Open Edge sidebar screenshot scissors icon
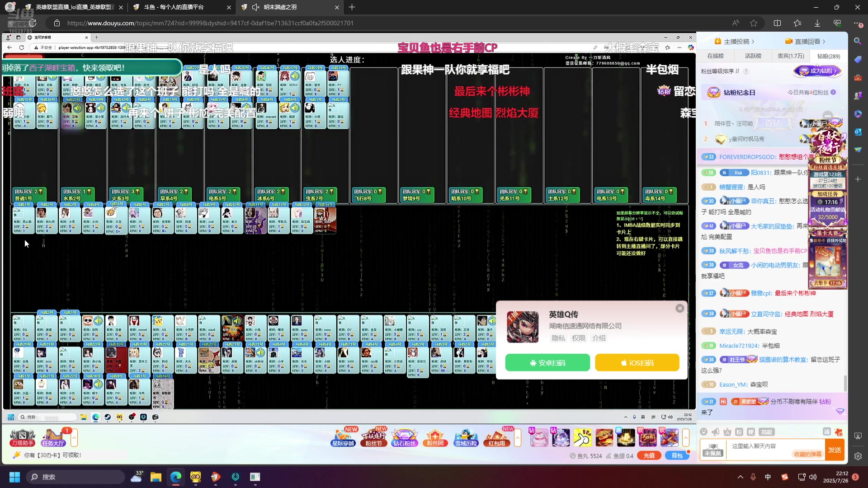 click(858, 436)
